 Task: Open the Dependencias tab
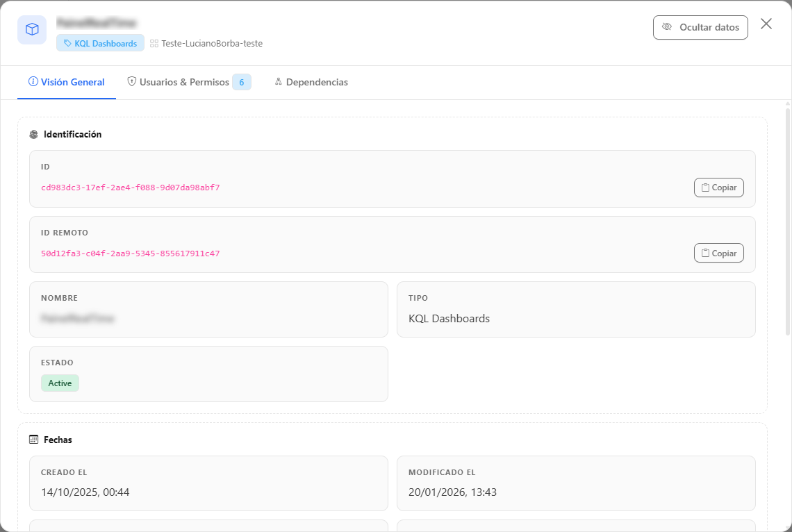tap(311, 82)
